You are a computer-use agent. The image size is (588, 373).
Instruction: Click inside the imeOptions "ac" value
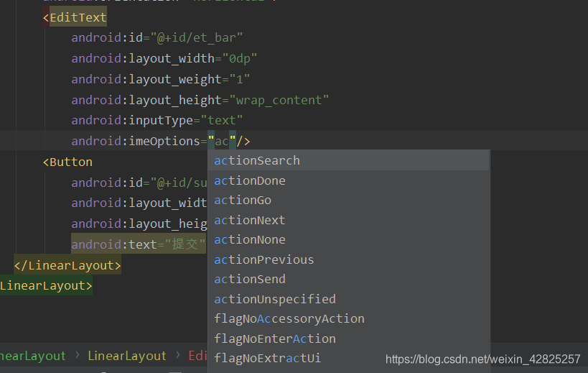[x=222, y=141]
